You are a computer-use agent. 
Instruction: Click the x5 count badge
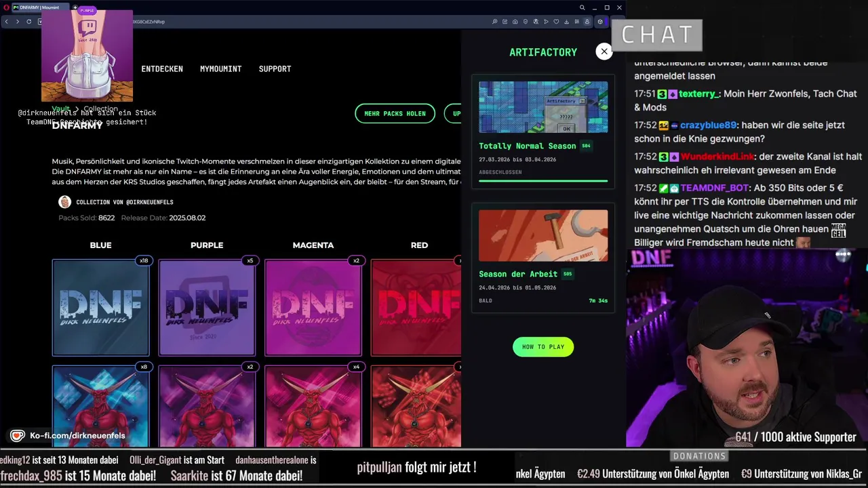[250, 260]
